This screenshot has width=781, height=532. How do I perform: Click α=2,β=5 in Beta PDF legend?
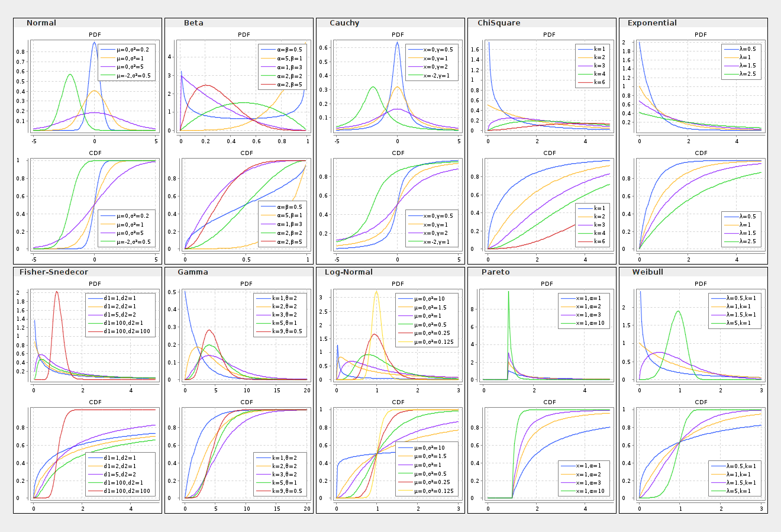click(x=289, y=85)
